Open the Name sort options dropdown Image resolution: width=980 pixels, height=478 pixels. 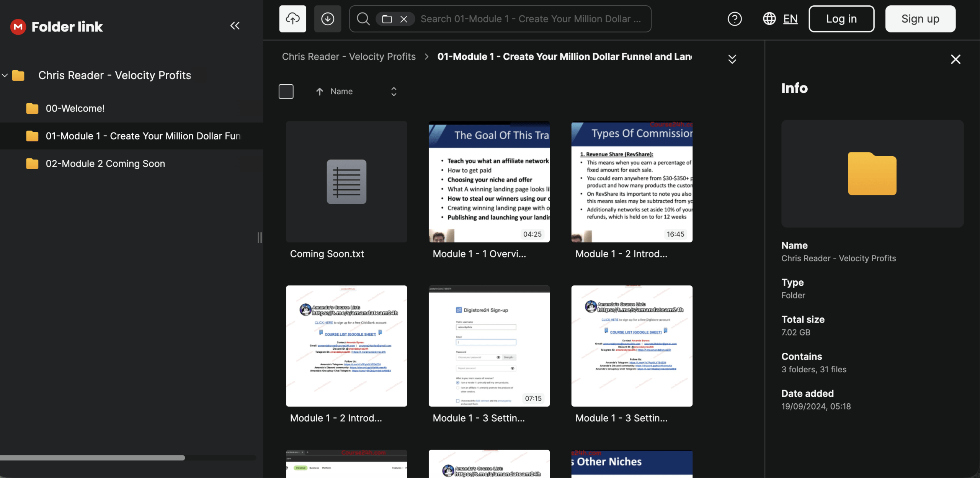pyautogui.click(x=394, y=92)
